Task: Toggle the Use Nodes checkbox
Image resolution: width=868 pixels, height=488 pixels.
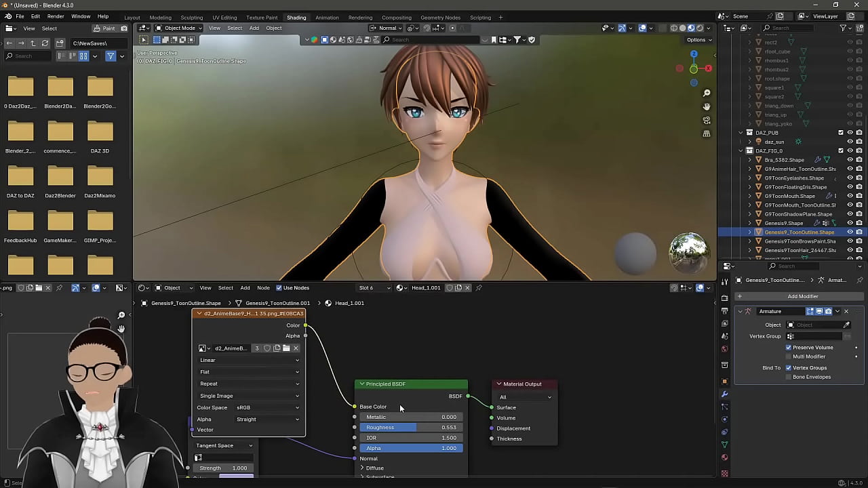Action: (x=278, y=288)
